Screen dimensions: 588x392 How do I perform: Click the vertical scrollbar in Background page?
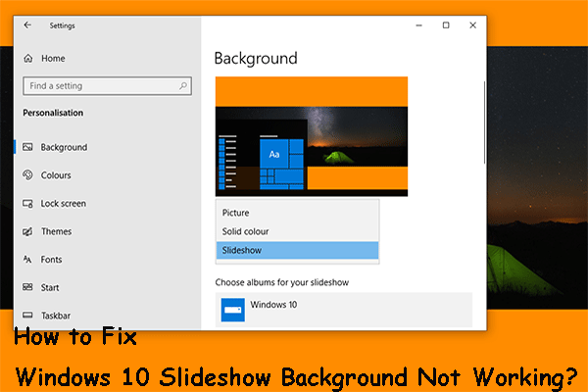[x=484, y=108]
